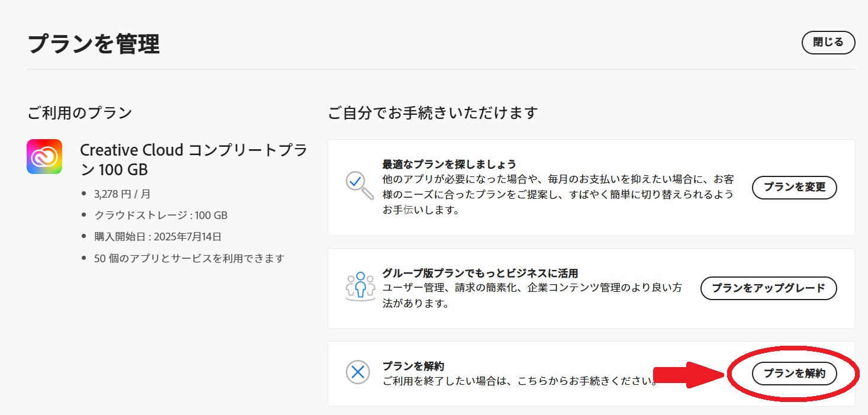Click the プランを管理 page title
868x415 pixels.
click(x=94, y=44)
